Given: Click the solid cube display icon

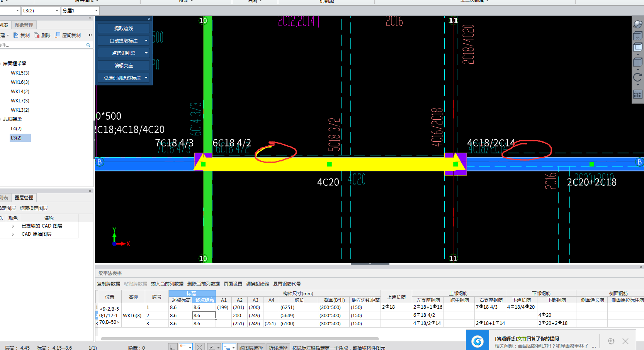Looking at the screenshot, I should coord(637,62).
